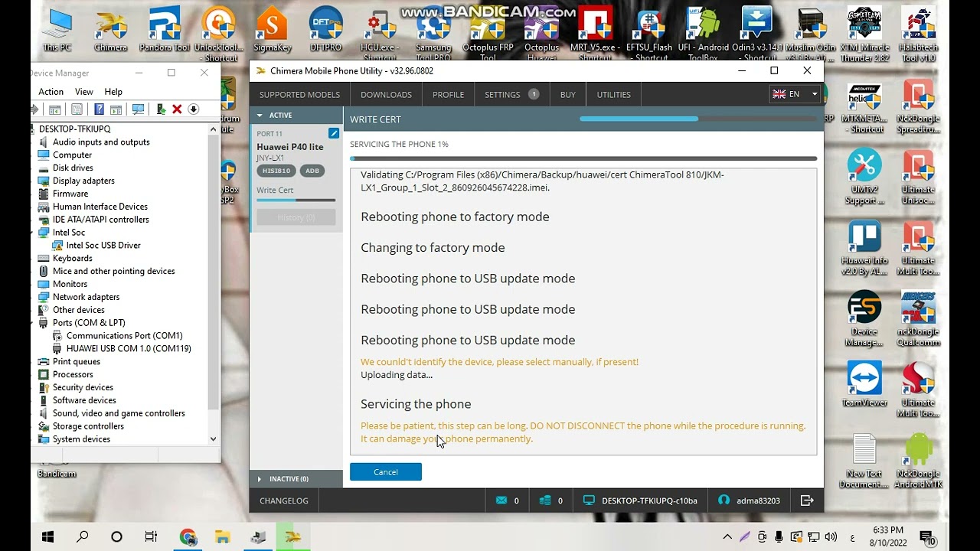Click Windows Start button

47,537
